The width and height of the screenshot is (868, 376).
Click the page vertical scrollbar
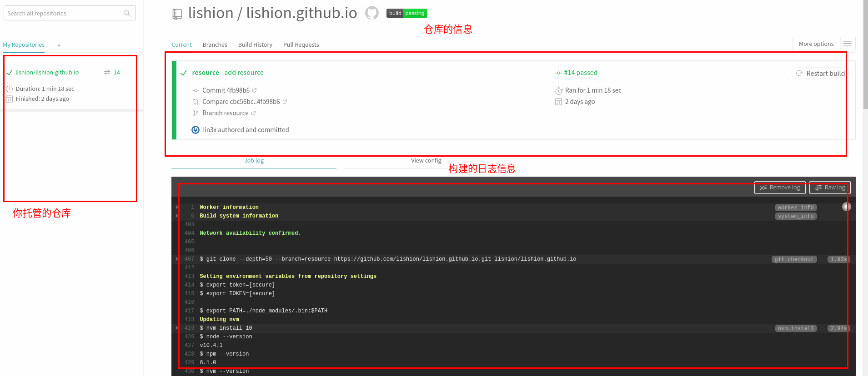point(865,54)
